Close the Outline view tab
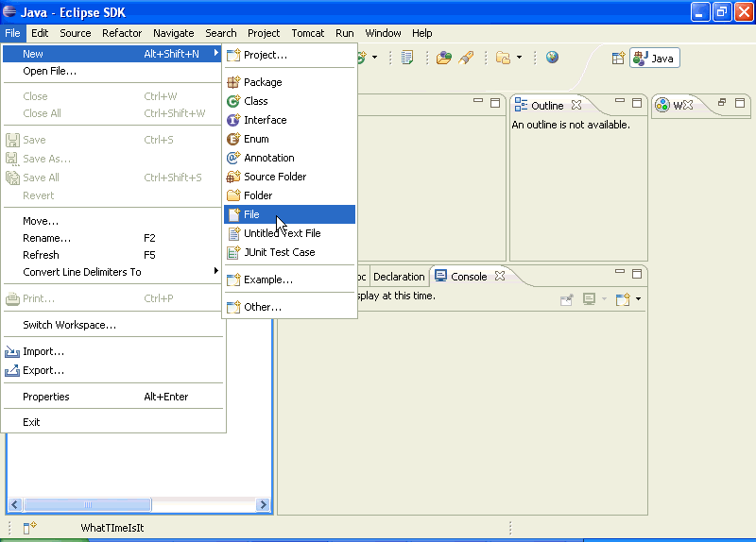Viewport: 756px width, 542px height. [x=576, y=106]
